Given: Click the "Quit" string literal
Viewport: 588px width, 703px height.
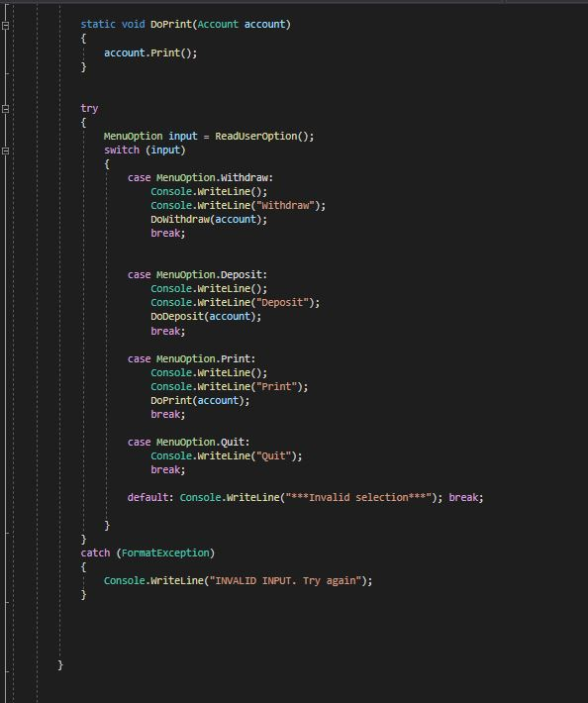Looking at the screenshot, I should 273,456.
